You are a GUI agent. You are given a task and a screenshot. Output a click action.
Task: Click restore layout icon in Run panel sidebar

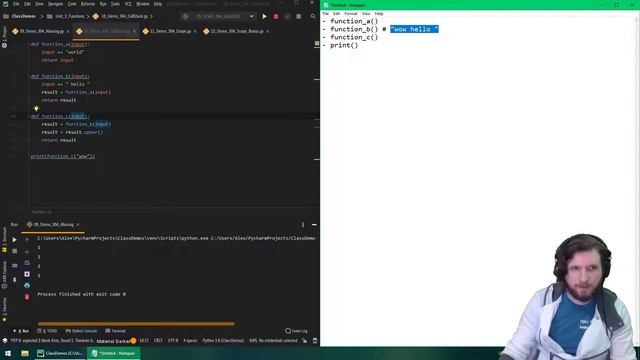pos(14,266)
